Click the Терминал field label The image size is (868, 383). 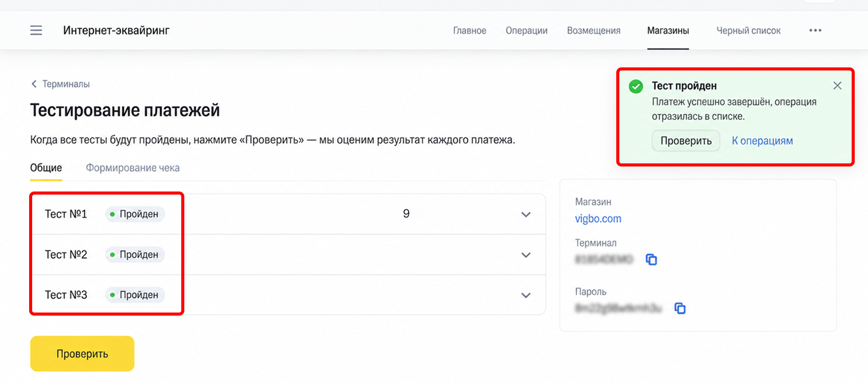(x=596, y=243)
